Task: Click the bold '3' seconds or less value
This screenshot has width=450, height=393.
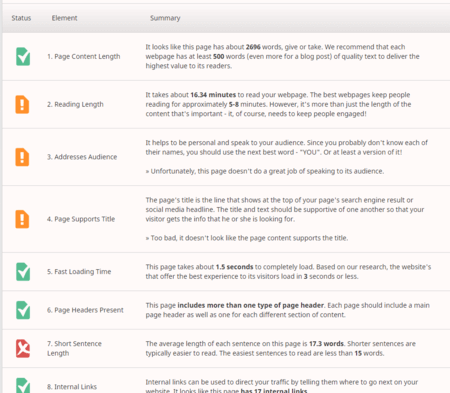Action: (x=306, y=277)
